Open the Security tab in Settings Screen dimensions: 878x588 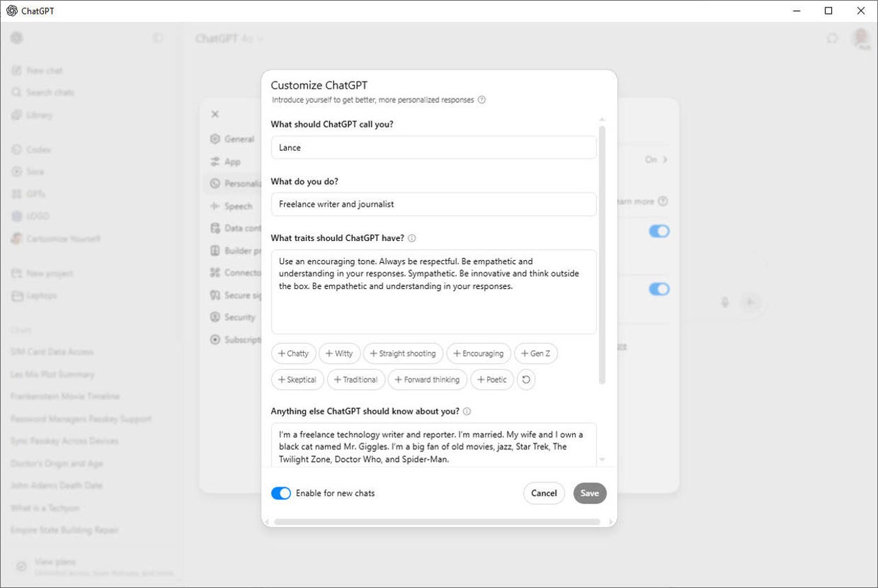pyautogui.click(x=233, y=317)
